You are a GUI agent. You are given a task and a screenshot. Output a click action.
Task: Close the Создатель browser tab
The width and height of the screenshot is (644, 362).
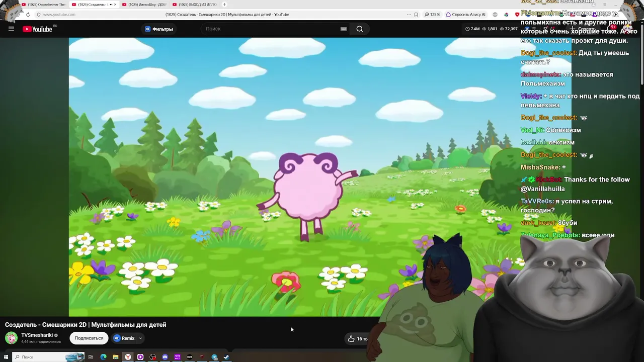coord(115,5)
